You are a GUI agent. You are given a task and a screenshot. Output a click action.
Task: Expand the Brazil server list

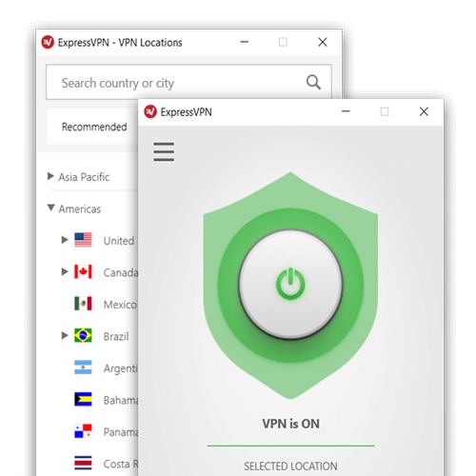pyautogui.click(x=65, y=335)
